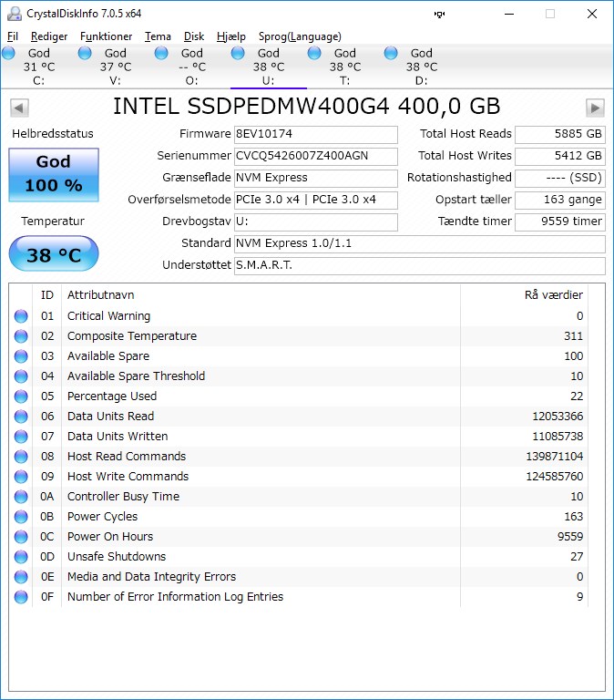This screenshot has height=700, width=614.
Task: Open the Disk menu
Action: (x=194, y=36)
